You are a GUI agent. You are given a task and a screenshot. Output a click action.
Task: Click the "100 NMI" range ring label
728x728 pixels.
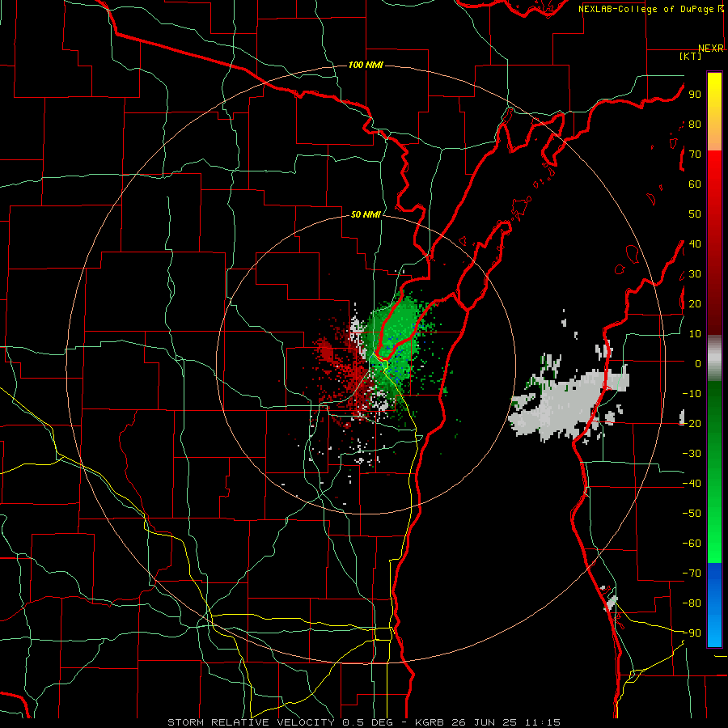pos(366,65)
